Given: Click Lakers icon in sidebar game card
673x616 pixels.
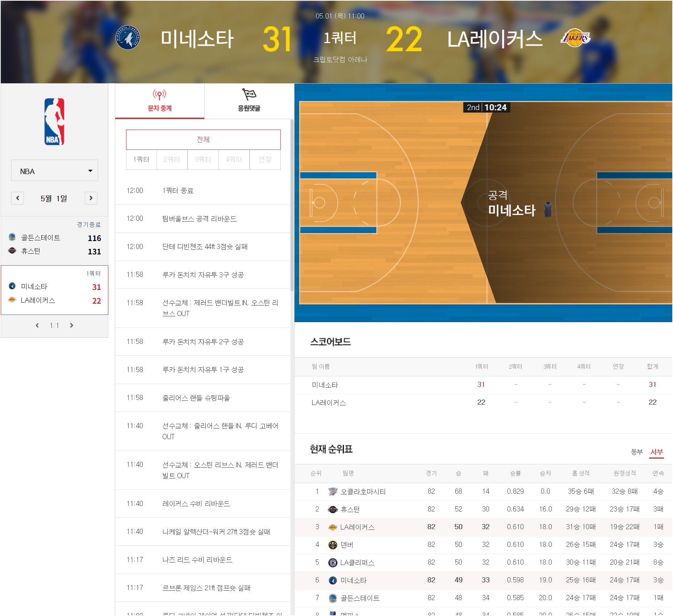Looking at the screenshot, I should click(x=12, y=300).
